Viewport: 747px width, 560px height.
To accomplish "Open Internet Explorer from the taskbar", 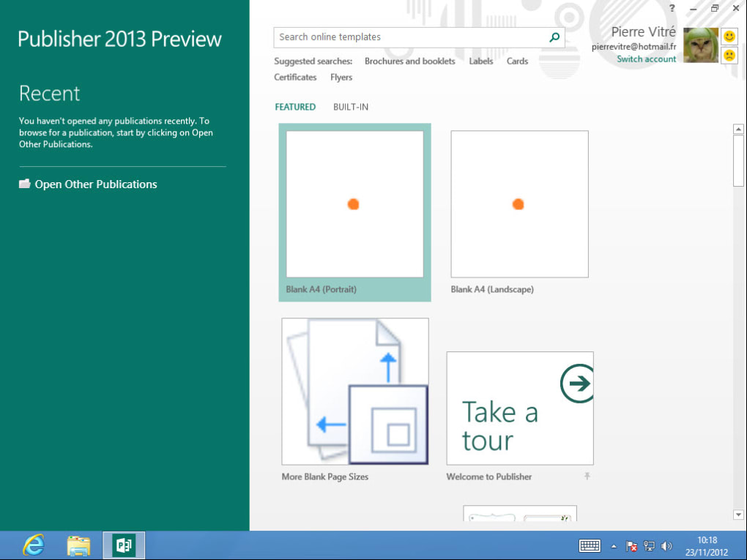I will coord(32,545).
